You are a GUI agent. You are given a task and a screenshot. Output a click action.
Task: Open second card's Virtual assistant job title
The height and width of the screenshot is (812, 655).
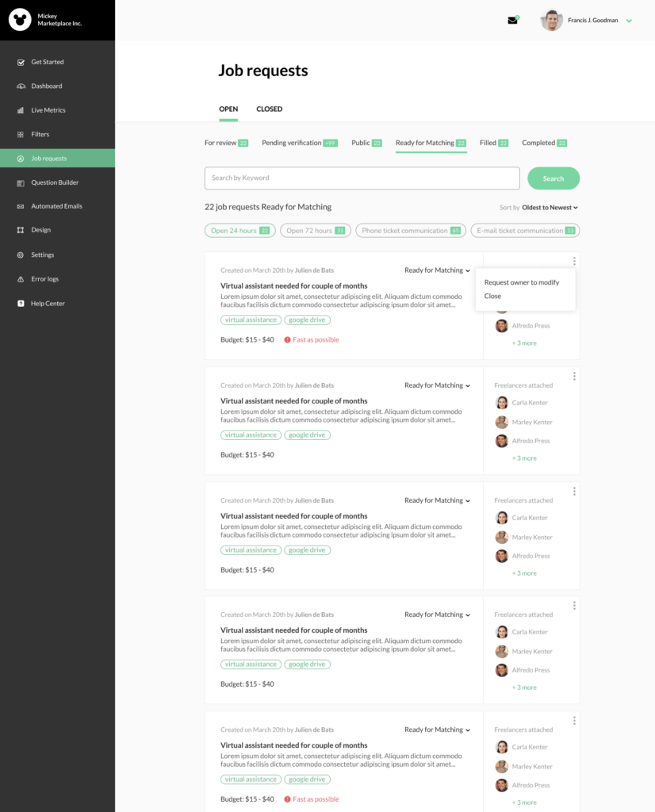point(293,401)
